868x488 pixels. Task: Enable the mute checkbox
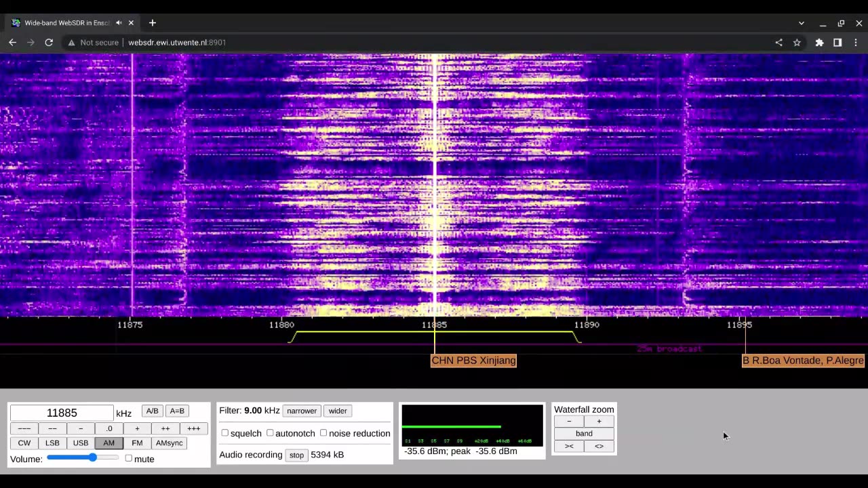[x=129, y=458]
